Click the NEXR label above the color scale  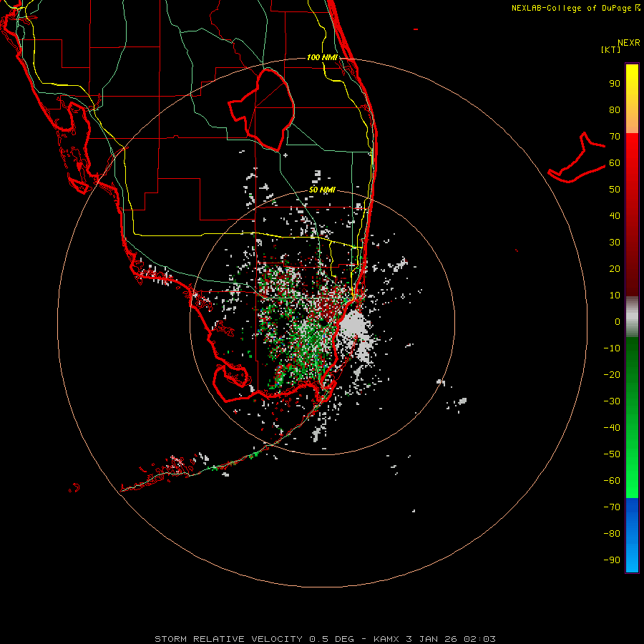point(628,43)
